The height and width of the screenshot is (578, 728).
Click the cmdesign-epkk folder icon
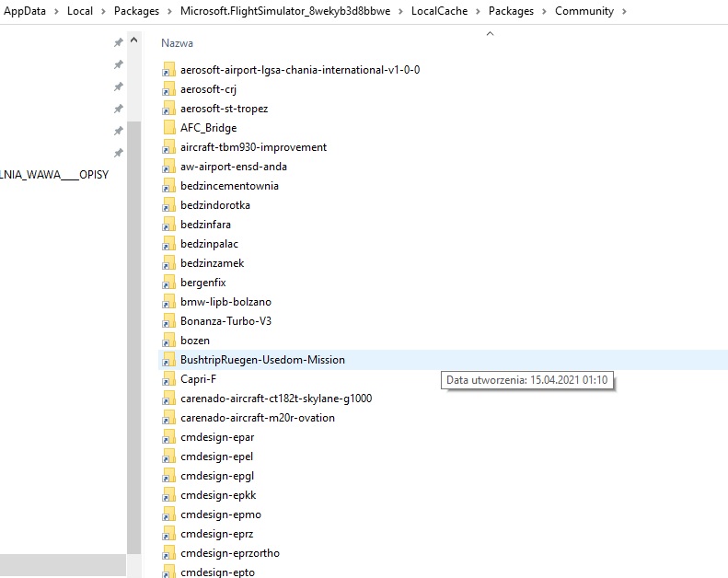point(168,495)
